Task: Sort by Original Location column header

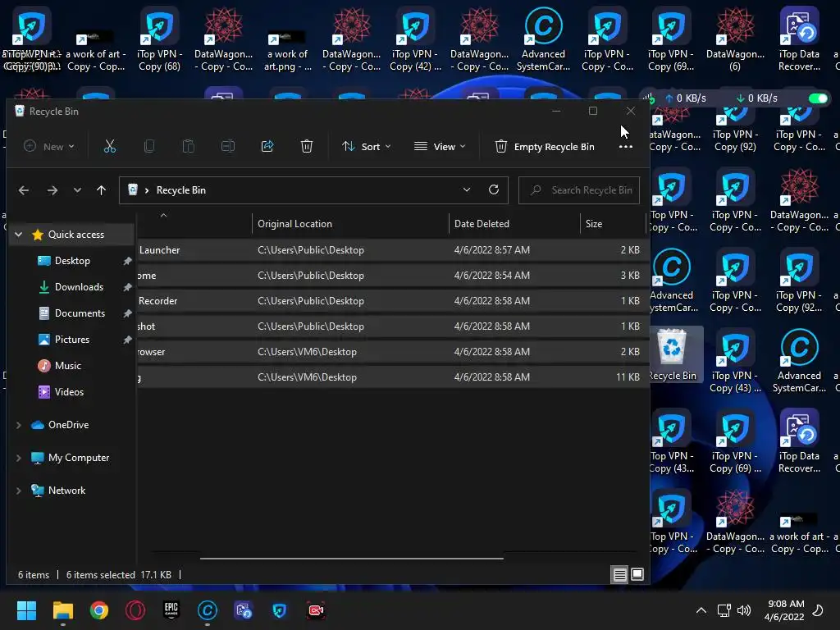Action: [350, 224]
